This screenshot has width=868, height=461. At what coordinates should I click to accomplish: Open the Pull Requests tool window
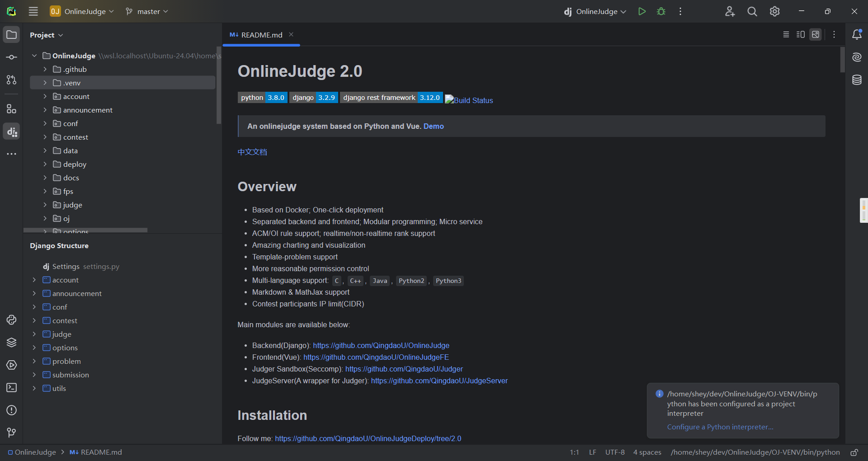[12, 80]
